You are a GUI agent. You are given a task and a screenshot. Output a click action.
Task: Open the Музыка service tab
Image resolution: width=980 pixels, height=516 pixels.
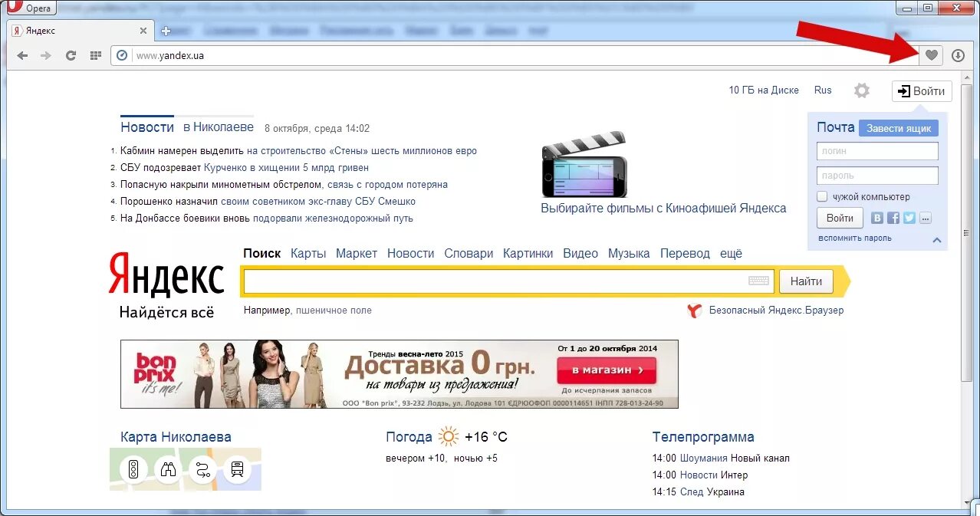pyautogui.click(x=629, y=253)
